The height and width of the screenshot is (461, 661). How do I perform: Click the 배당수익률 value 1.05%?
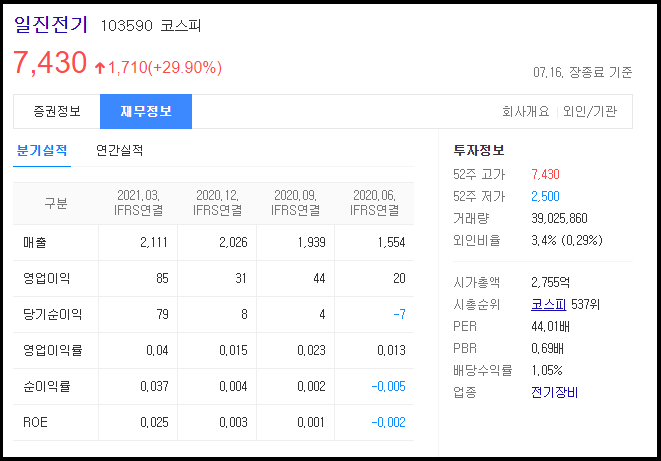tap(547, 370)
